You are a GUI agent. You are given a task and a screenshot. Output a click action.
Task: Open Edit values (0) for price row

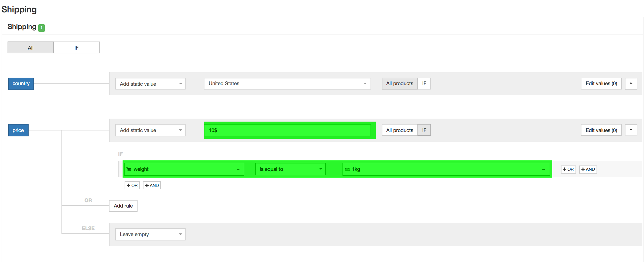(x=601, y=130)
